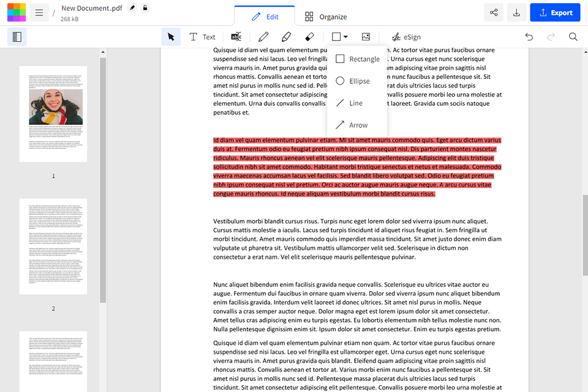Click the lock icon beside the file name
Viewport: 588px width, 392px height.
click(x=145, y=7)
